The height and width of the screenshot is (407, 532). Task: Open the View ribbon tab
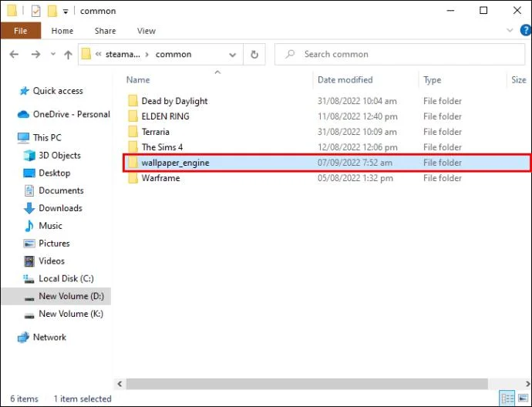tap(146, 31)
